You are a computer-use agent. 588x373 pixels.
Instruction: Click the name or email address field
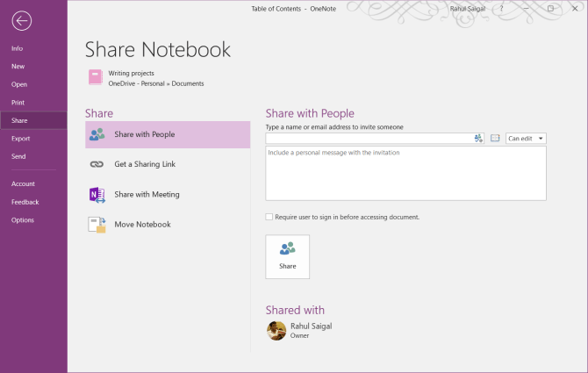[369, 139]
